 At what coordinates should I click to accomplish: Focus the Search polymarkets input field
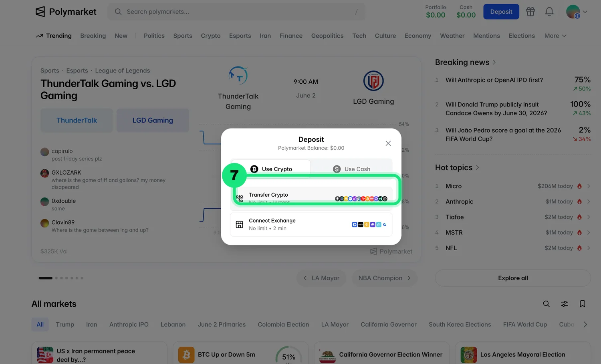coord(236,12)
